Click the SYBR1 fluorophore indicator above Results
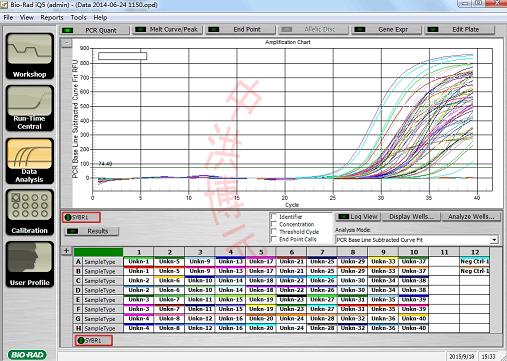The width and height of the screenshot is (507, 361). [81, 217]
